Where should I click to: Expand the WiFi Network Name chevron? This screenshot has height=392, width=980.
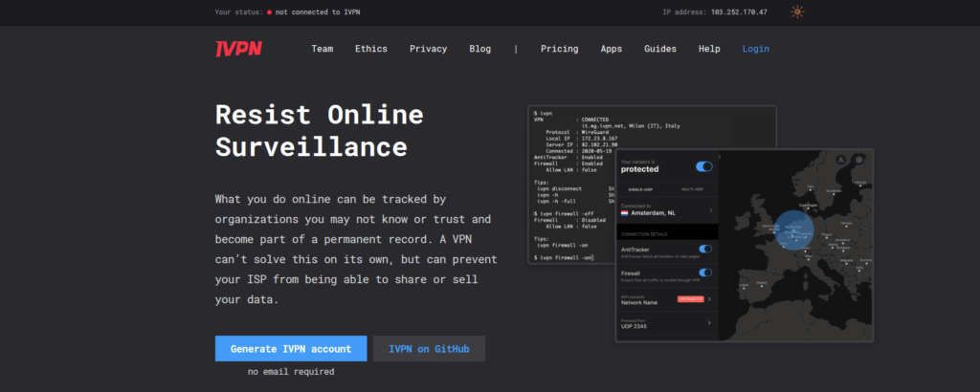coord(709,299)
